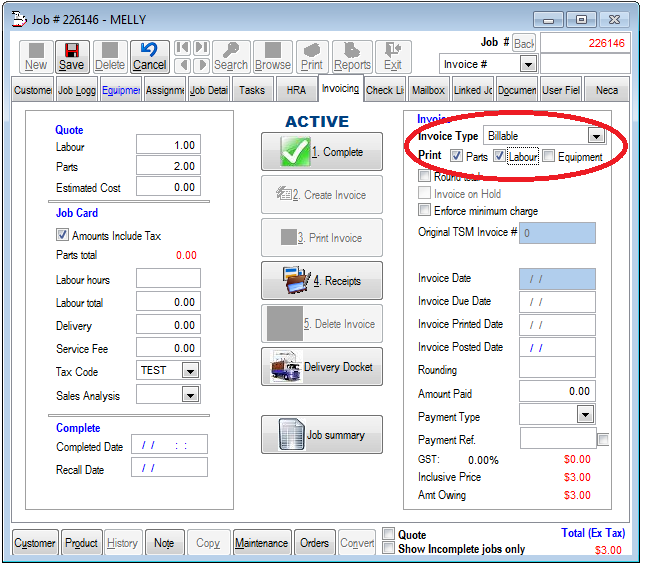Screen dimensions: 649x563
Task: Switch to the Tasks tab
Action: (252, 90)
